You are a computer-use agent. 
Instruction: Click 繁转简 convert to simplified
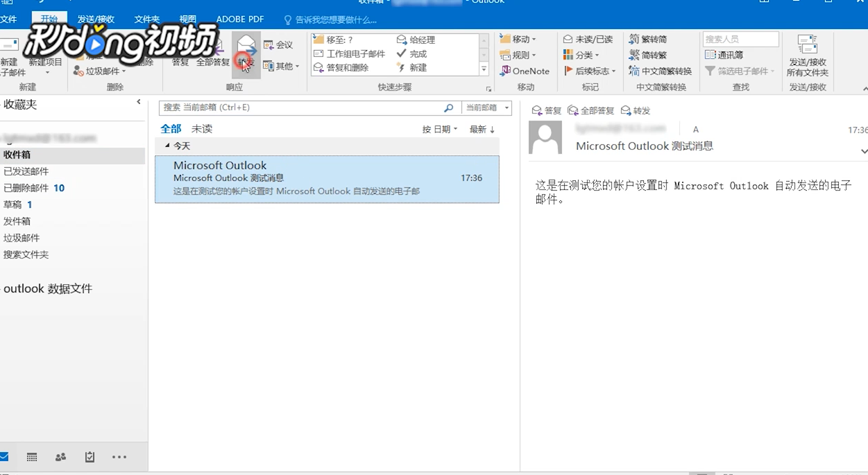pyautogui.click(x=648, y=39)
